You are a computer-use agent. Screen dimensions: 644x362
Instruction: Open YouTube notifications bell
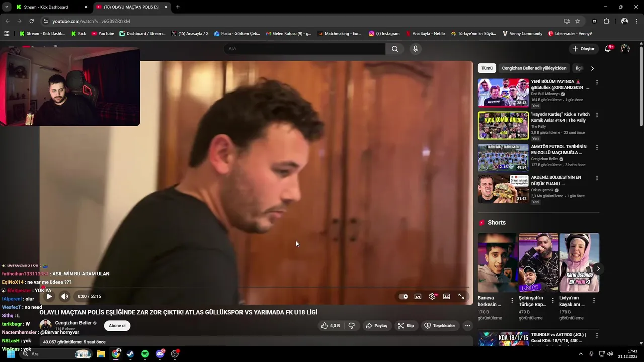pos(608,49)
